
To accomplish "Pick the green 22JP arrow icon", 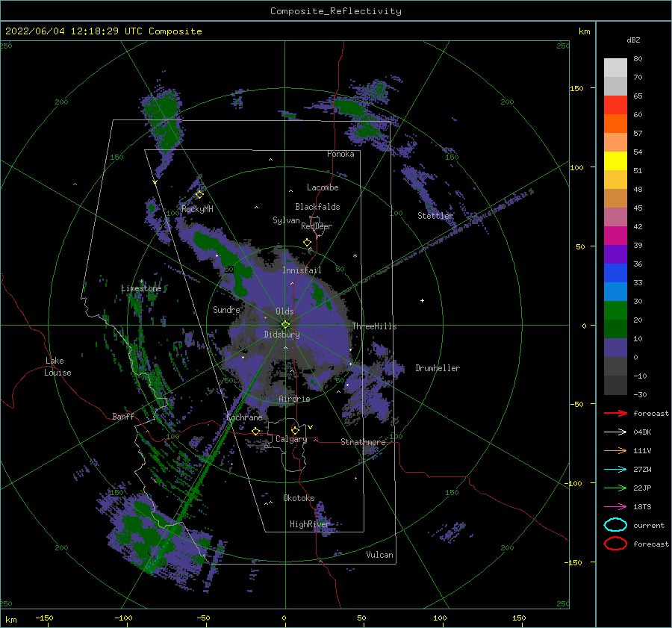I will [x=615, y=488].
